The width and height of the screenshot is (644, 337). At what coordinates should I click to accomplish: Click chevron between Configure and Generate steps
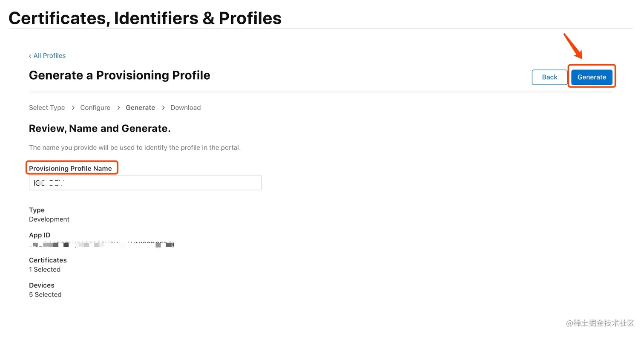point(118,107)
